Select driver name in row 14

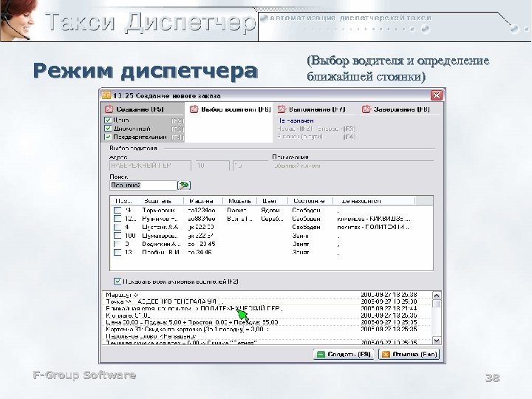point(158,211)
